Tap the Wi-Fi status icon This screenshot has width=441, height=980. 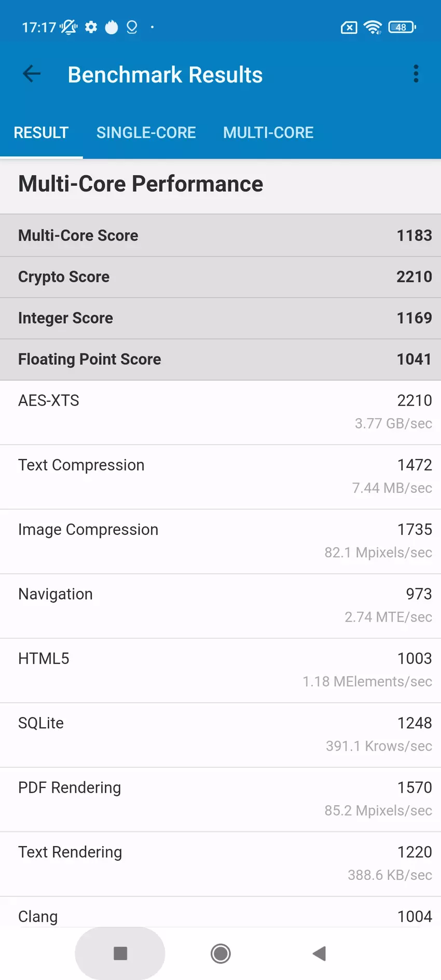[x=373, y=27]
